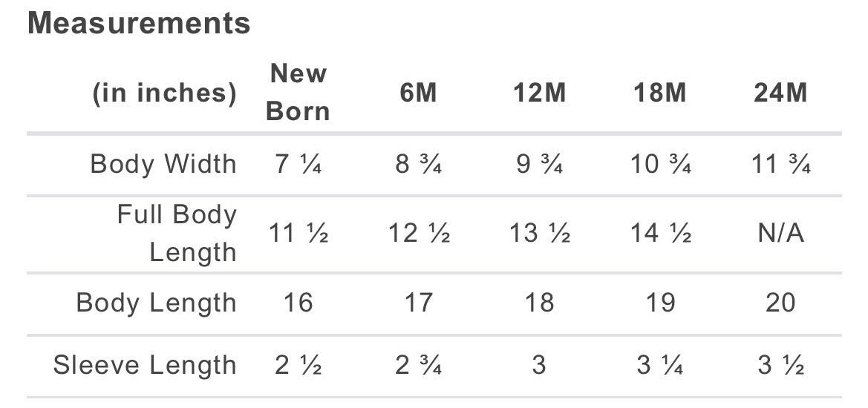The width and height of the screenshot is (868, 408).
Task: Select the 12M column header
Action: [539, 92]
